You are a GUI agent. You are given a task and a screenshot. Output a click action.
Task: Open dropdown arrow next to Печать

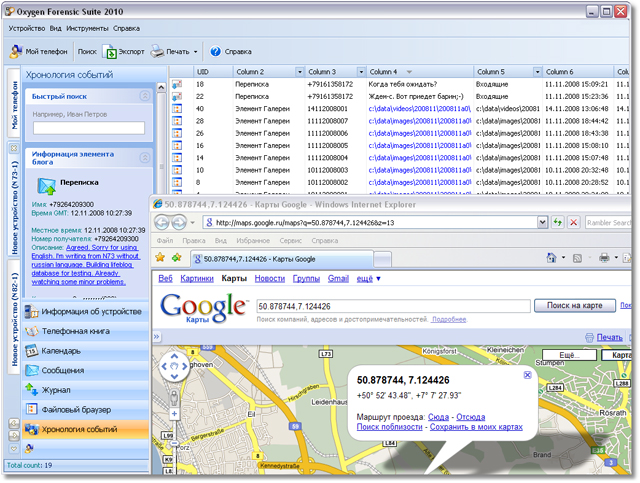(196, 52)
